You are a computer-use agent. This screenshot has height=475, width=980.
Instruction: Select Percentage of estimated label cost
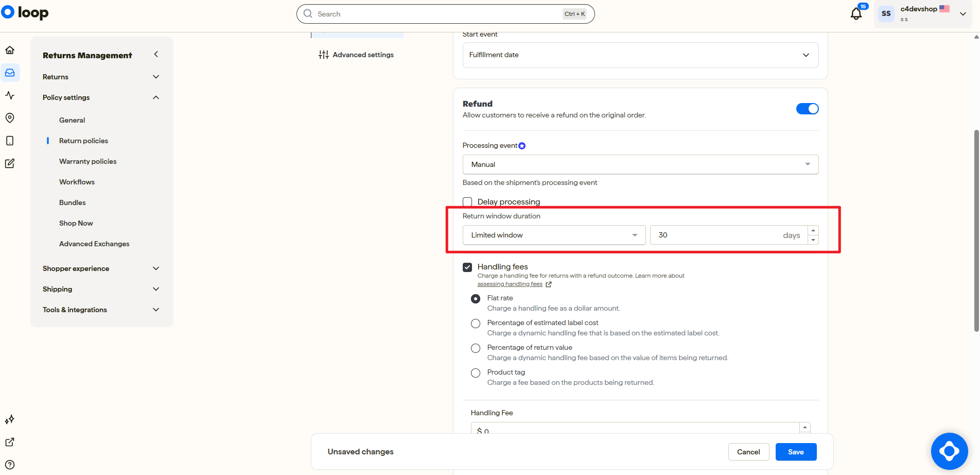pos(476,324)
